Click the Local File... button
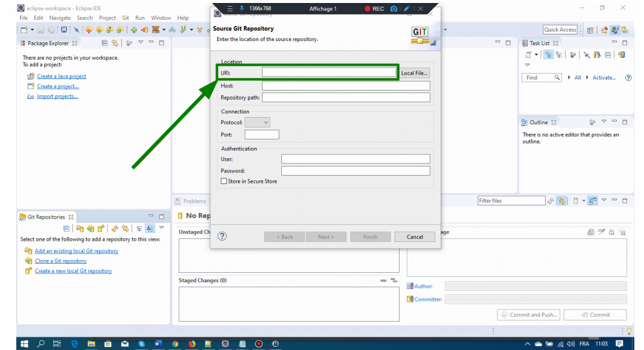The height and width of the screenshot is (350, 644). click(x=414, y=73)
